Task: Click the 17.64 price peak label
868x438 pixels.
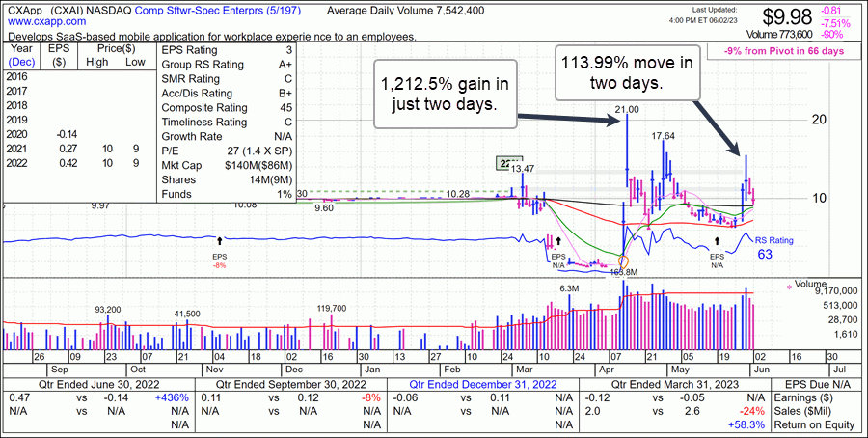Action: point(662,136)
